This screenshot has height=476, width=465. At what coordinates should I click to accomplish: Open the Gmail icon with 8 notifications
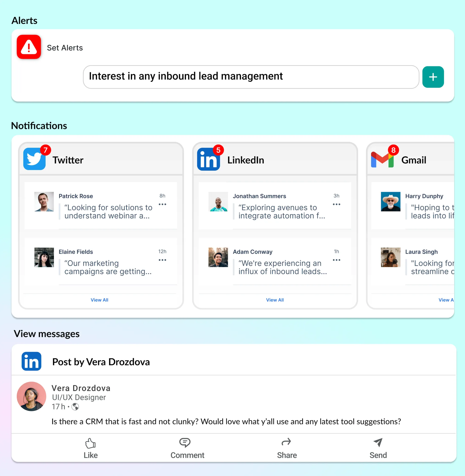(x=382, y=160)
